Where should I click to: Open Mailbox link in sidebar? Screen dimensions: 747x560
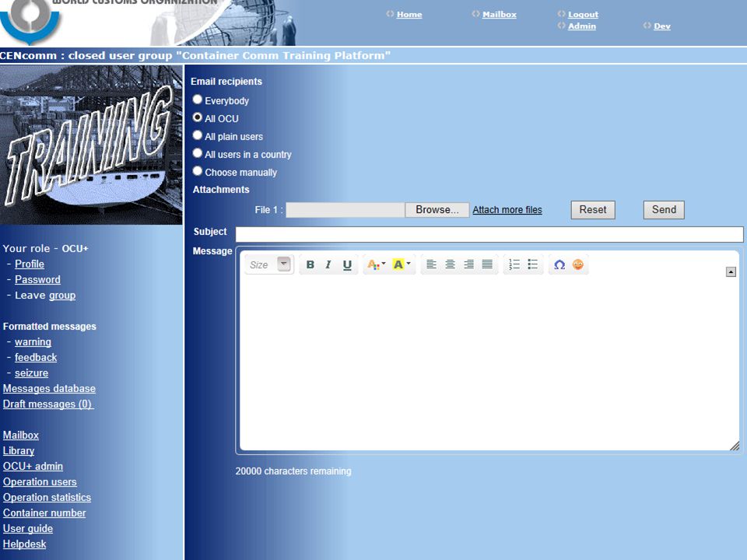[21, 436]
